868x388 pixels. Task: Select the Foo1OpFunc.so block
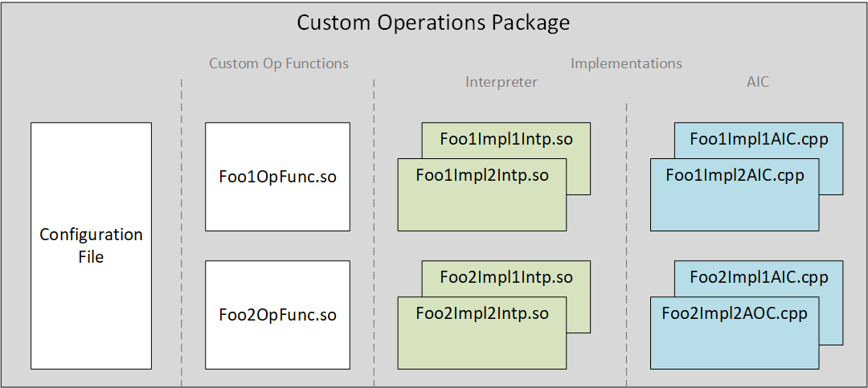[277, 177]
